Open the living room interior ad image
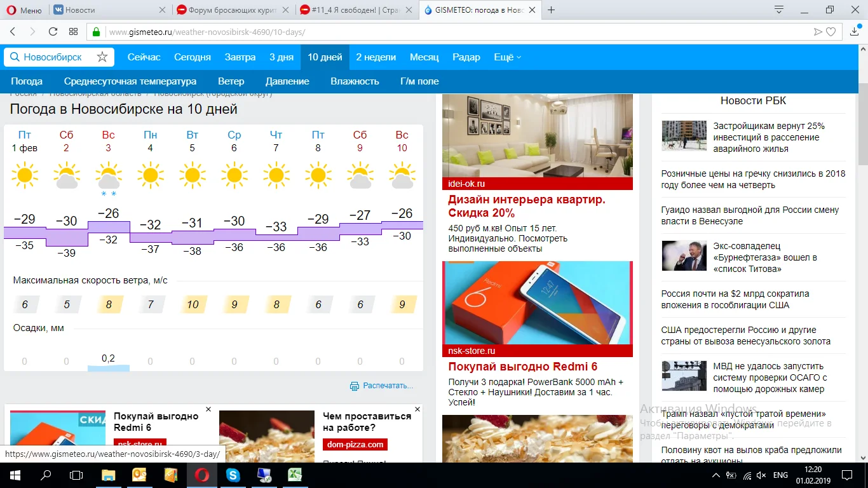868x488 pixels. click(538, 136)
